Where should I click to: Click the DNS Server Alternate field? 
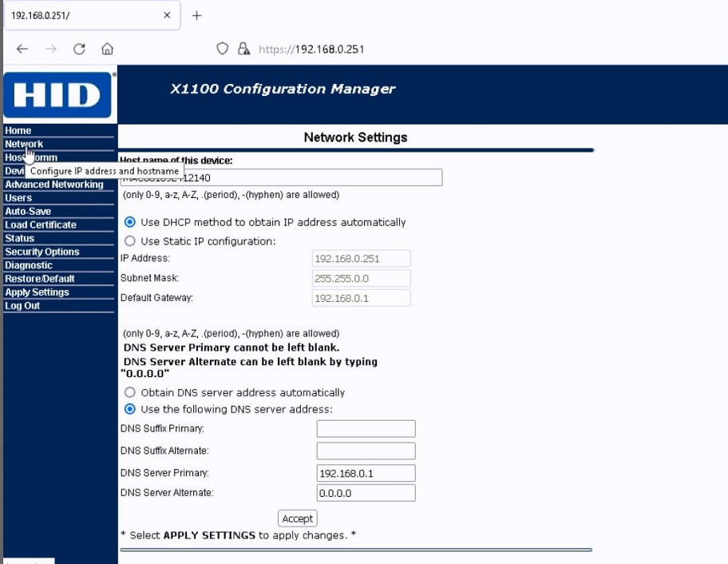[x=366, y=493]
